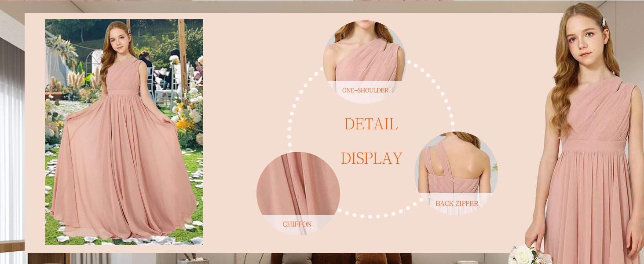This screenshot has height=264, width=644.
Task: Select the one-shoulder detail circle image
Action: point(364,62)
